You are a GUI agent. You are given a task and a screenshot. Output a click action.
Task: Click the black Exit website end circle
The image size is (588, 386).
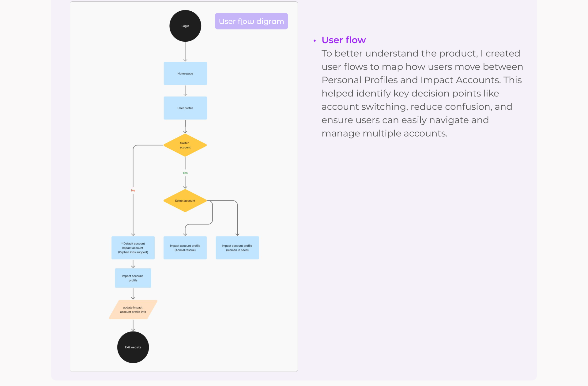click(133, 347)
